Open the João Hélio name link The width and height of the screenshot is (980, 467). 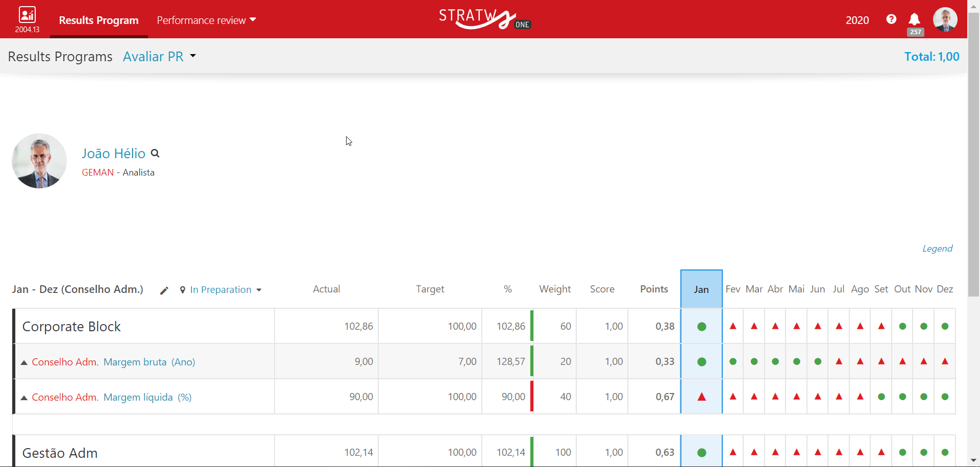pos(113,154)
